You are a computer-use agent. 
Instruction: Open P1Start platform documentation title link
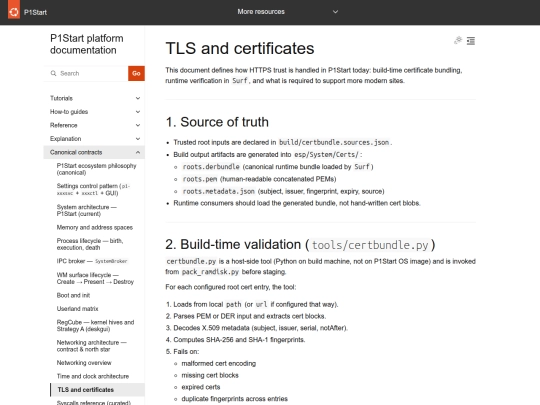tap(86, 44)
